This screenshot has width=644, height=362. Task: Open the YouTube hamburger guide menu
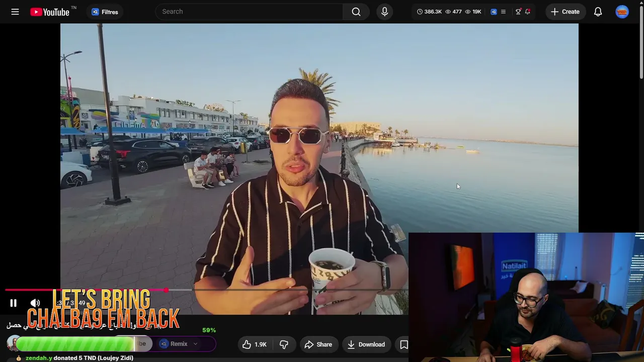pyautogui.click(x=15, y=12)
